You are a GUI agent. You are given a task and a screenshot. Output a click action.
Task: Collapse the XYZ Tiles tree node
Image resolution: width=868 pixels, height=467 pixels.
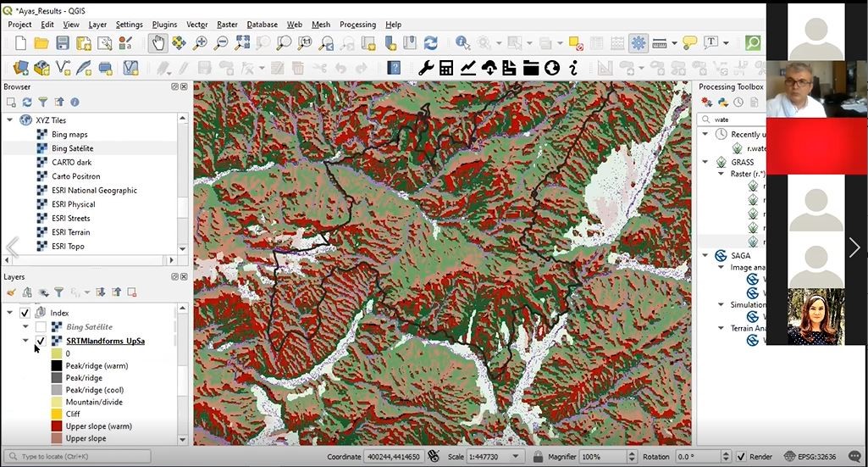pyautogui.click(x=10, y=120)
